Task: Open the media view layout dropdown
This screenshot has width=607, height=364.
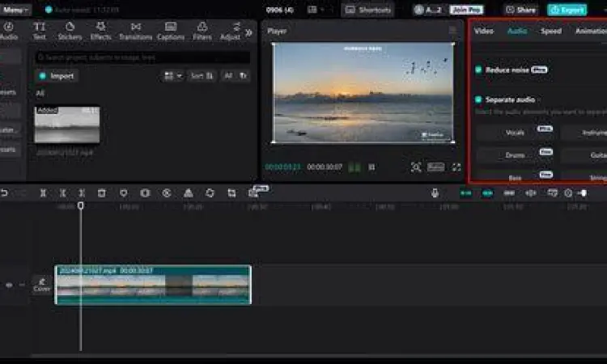Action: (172, 76)
